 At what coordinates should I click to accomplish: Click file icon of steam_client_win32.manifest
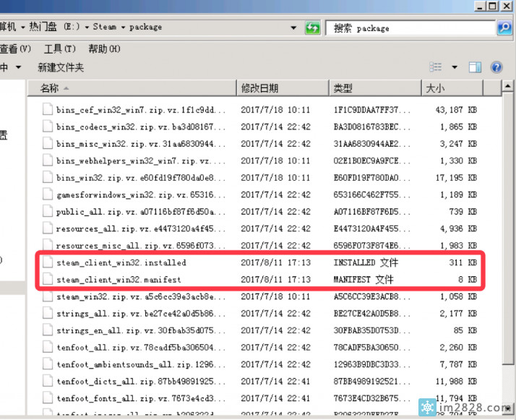point(48,279)
